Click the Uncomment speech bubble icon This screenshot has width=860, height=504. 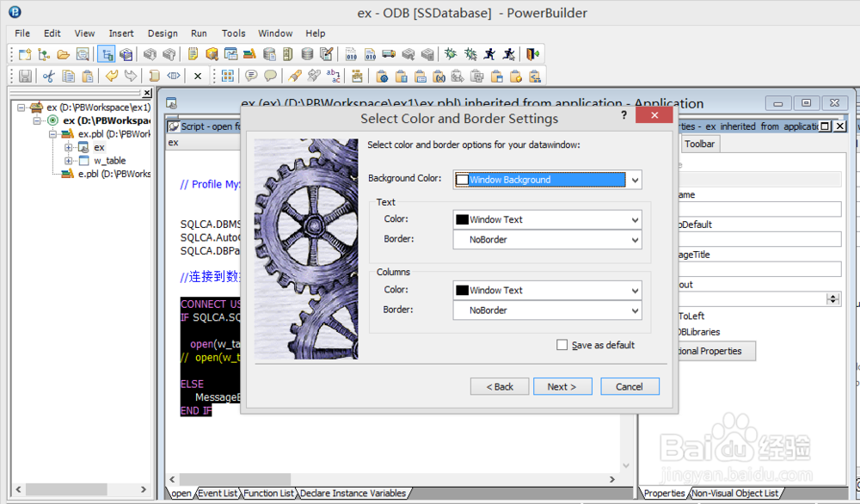coord(270,76)
